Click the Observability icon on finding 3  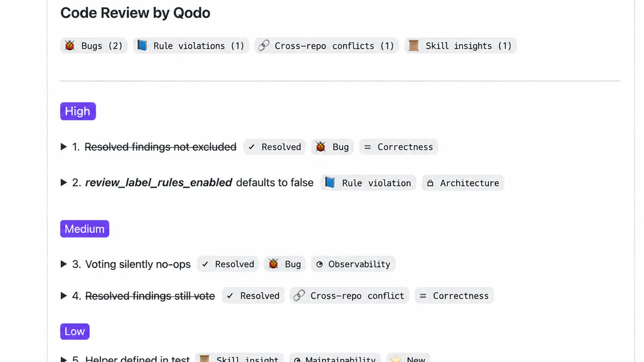pos(319,264)
